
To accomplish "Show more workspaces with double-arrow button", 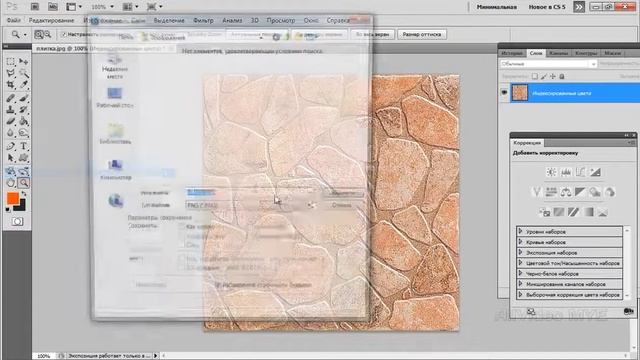I will click(x=579, y=7).
